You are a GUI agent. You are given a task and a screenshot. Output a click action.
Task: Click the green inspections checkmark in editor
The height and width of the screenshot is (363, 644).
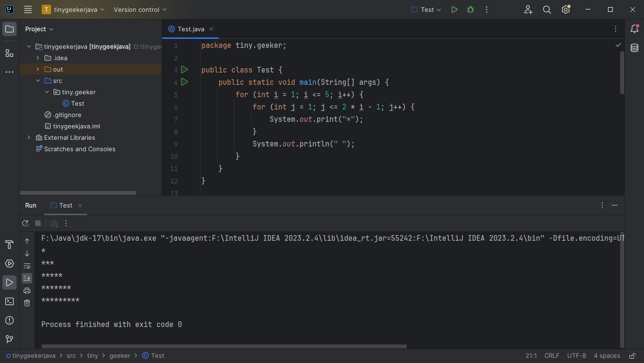pyautogui.click(x=618, y=45)
